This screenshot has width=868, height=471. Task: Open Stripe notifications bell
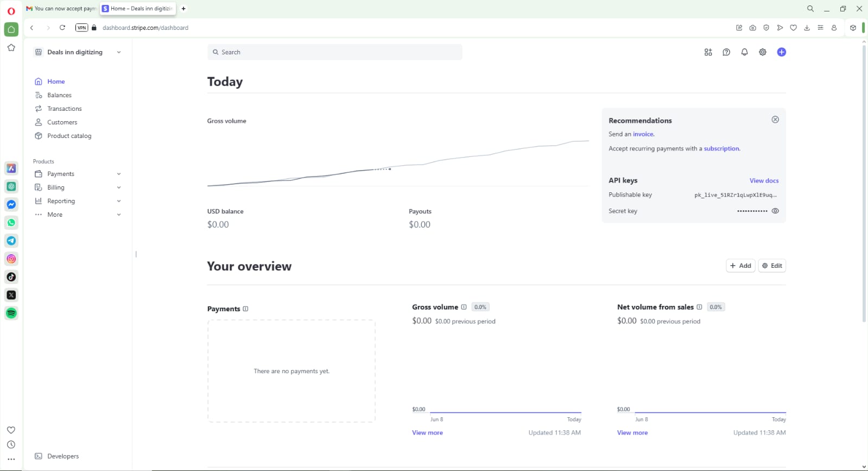(744, 52)
